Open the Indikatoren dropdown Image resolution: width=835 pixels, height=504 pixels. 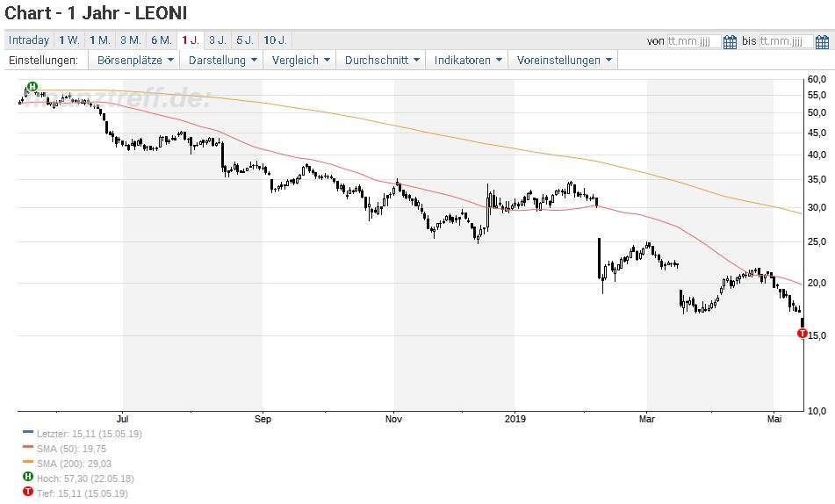(468, 61)
